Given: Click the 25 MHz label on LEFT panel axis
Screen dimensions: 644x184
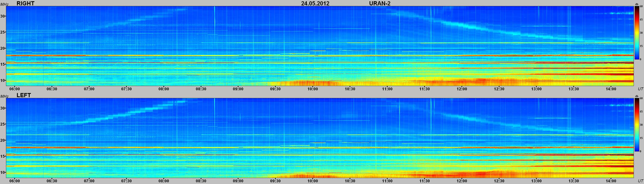Looking at the screenshot, I should pyautogui.click(x=3, y=124).
